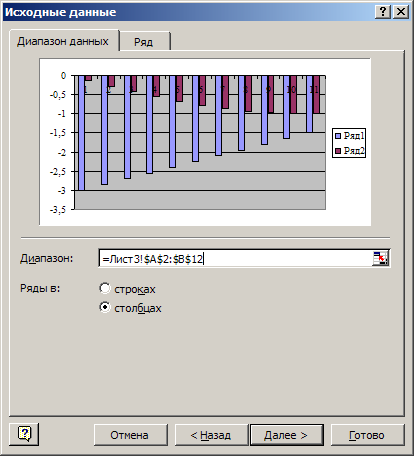
Task: Open the Диапазон данных tab
Action: 63,41
